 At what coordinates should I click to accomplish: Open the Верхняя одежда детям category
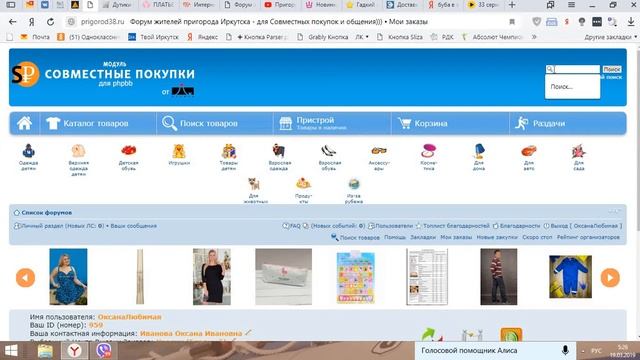click(78, 160)
